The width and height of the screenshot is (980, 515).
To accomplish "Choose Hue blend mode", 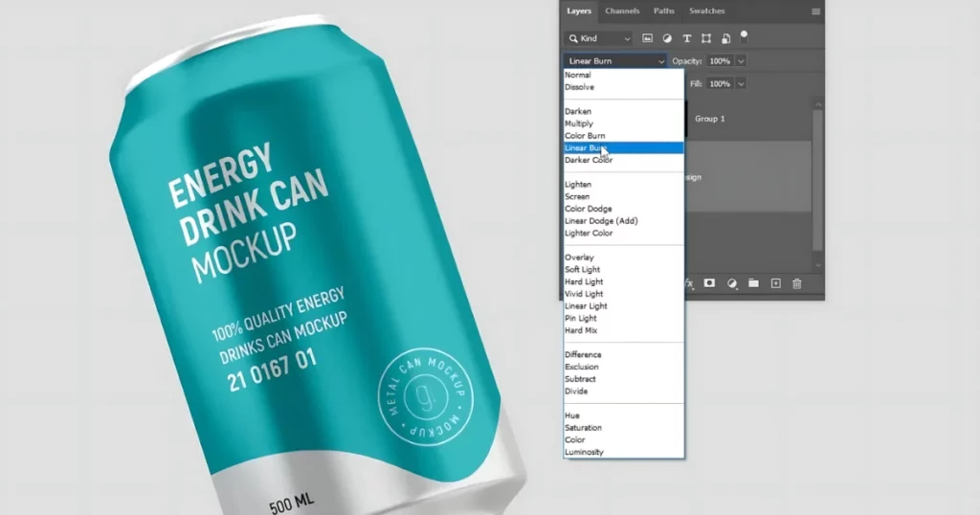I will pyautogui.click(x=624, y=415).
